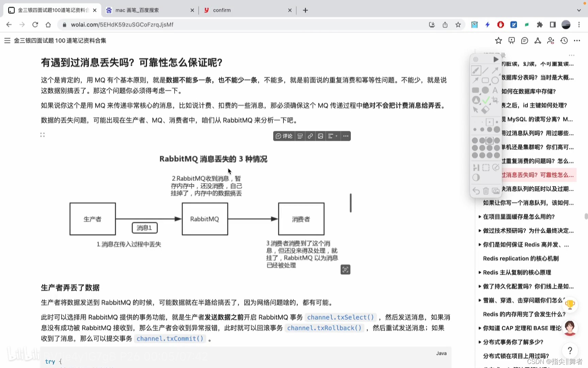The width and height of the screenshot is (588, 368).
Task: Click the help question mark button
Action: [570, 350]
